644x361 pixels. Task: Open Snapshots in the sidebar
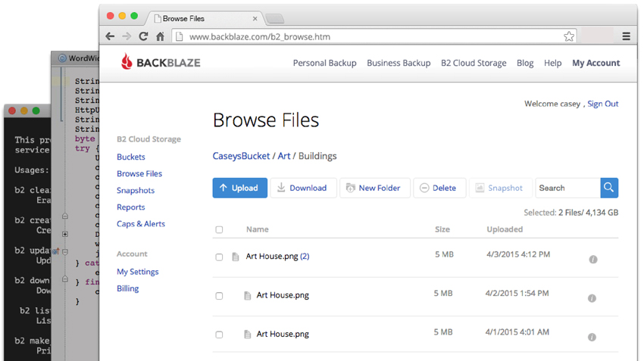136,191
